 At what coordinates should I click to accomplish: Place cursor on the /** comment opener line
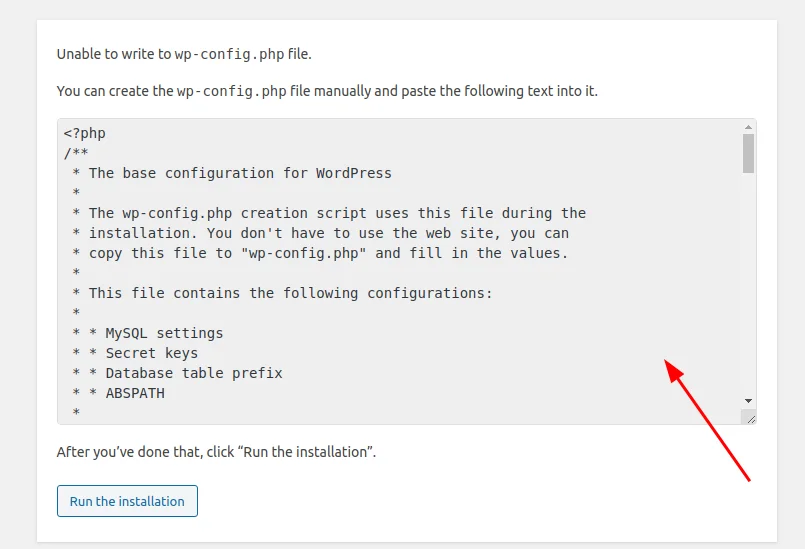click(76, 153)
